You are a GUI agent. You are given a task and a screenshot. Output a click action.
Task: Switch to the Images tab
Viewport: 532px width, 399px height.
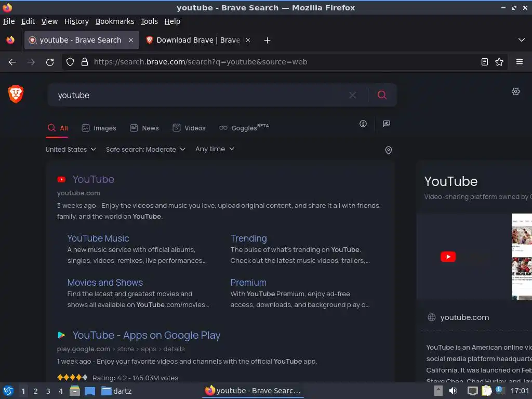[x=99, y=128]
